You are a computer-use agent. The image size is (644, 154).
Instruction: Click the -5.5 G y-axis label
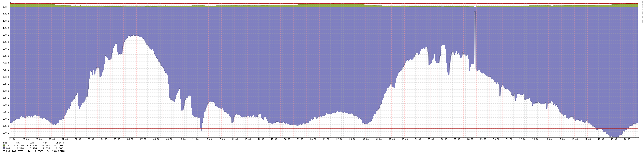5,84
